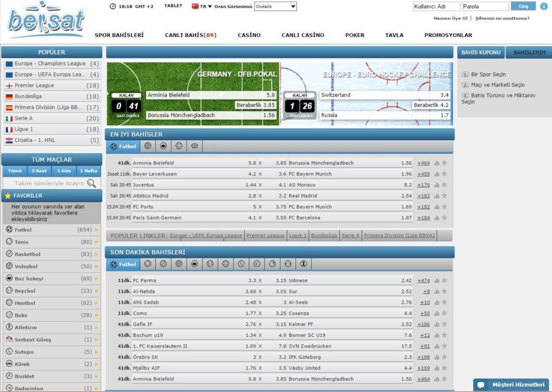Click the favorites star icon in Favoriler header
This screenshot has width=552, height=392.
click(8, 196)
